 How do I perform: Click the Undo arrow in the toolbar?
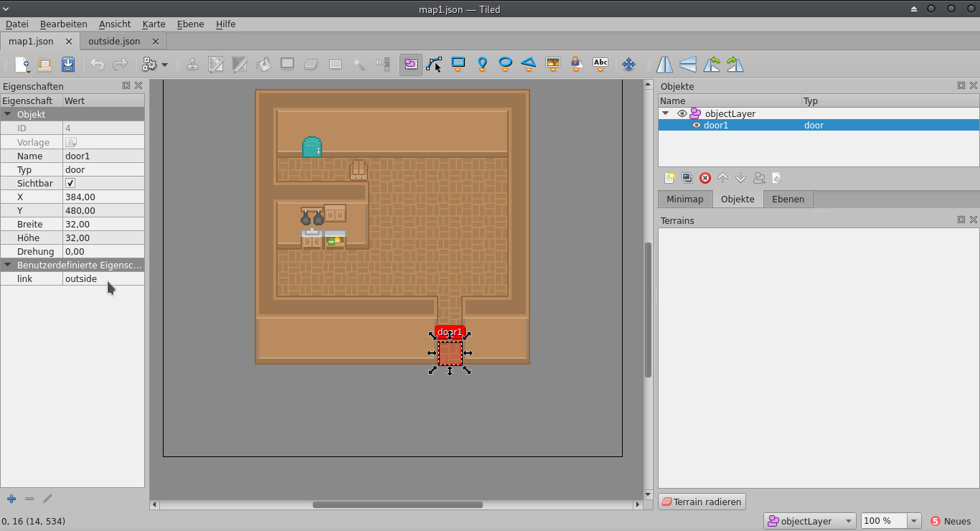click(x=97, y=65)
